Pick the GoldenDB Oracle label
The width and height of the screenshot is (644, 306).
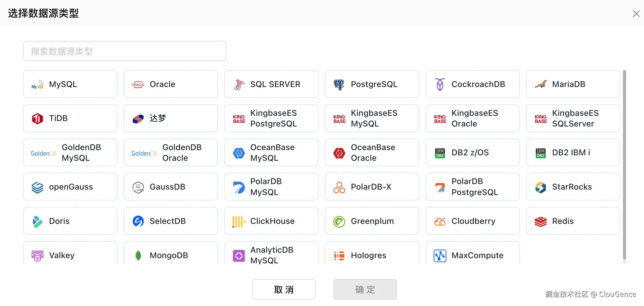182,153
